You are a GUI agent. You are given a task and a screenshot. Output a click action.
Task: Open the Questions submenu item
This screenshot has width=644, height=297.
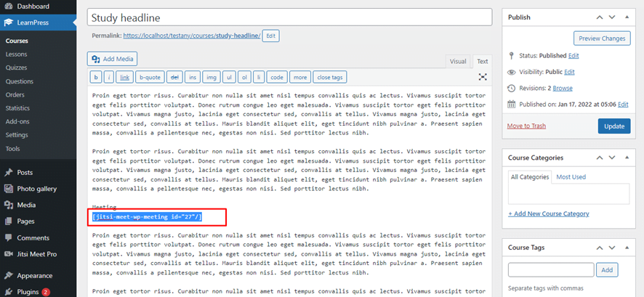coord(20,81)
